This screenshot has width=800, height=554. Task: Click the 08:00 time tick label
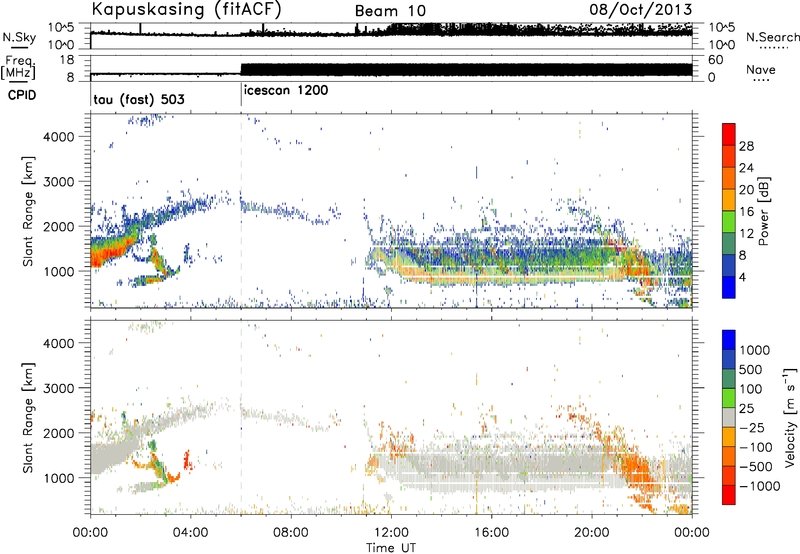(x=291, y=533)
